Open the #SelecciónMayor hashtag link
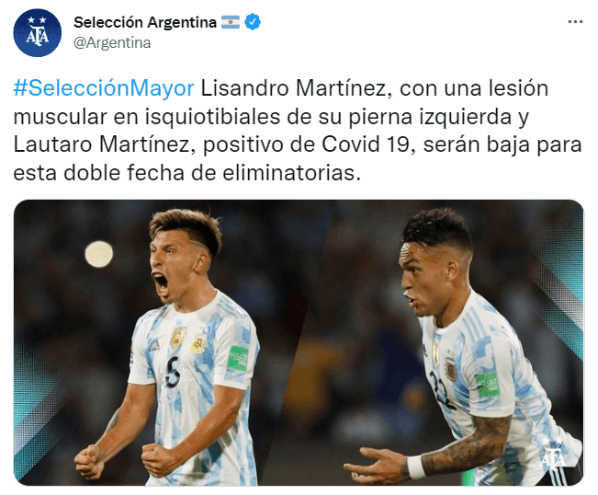The image size is (598, 495). (x=104, y=88)
